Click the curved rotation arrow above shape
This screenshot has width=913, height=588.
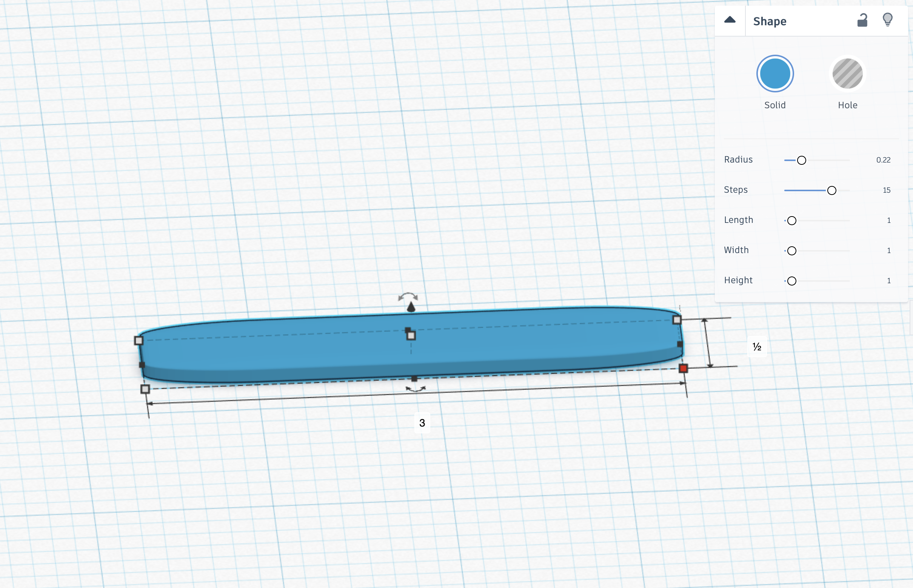click(408, 296)
